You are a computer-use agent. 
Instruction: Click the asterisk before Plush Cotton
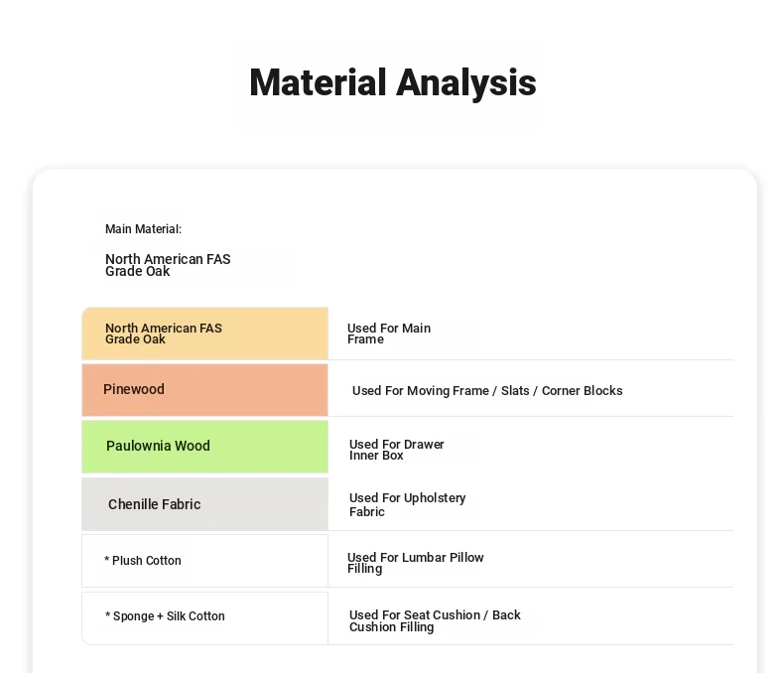[106, 560]
